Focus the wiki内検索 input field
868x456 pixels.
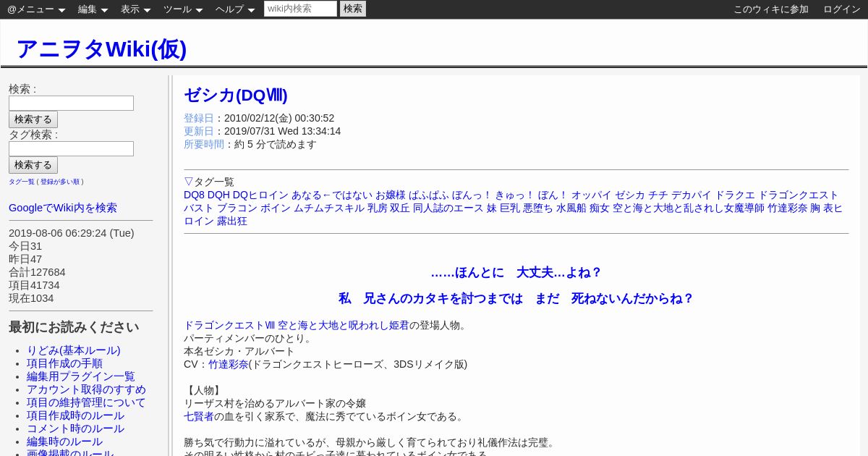tap(300, 9)
